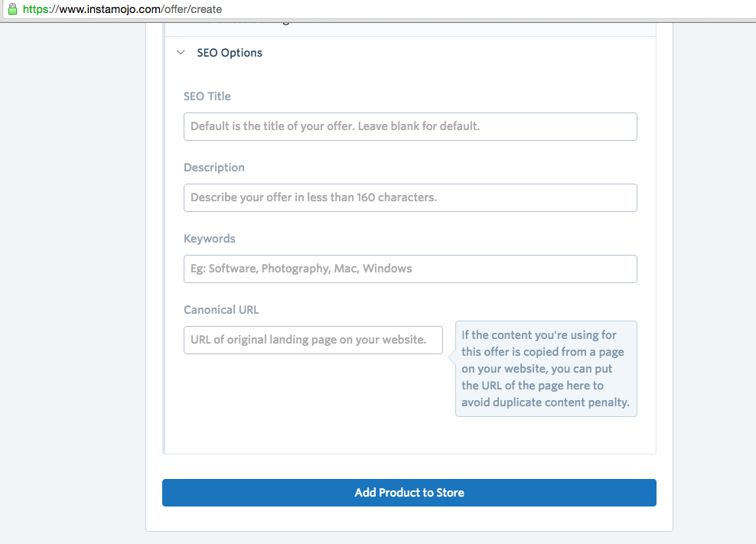Click the Keywords field label
Screen dimensions: 756x544
tap(210, 239)
